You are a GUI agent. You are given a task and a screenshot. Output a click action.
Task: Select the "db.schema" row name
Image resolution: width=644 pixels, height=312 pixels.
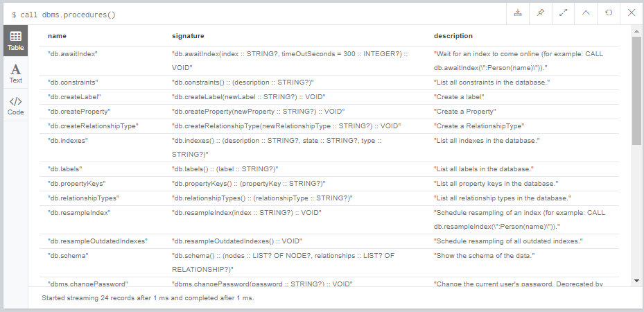point(68,255)
